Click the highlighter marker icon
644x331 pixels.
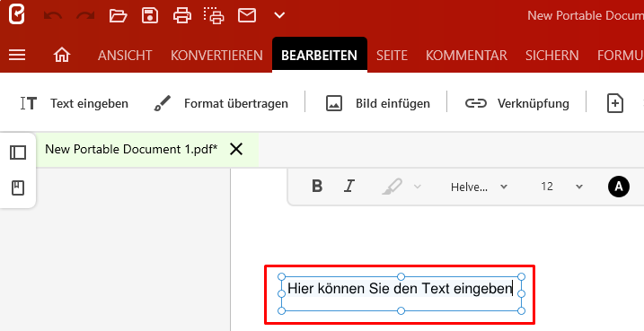(392, 187)
